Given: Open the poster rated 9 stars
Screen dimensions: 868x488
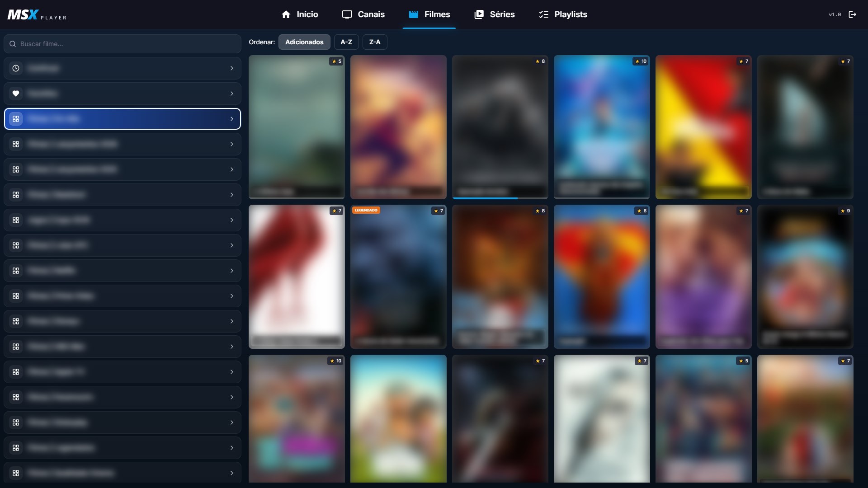Looking at the screenshot, I should coord(805,277).
